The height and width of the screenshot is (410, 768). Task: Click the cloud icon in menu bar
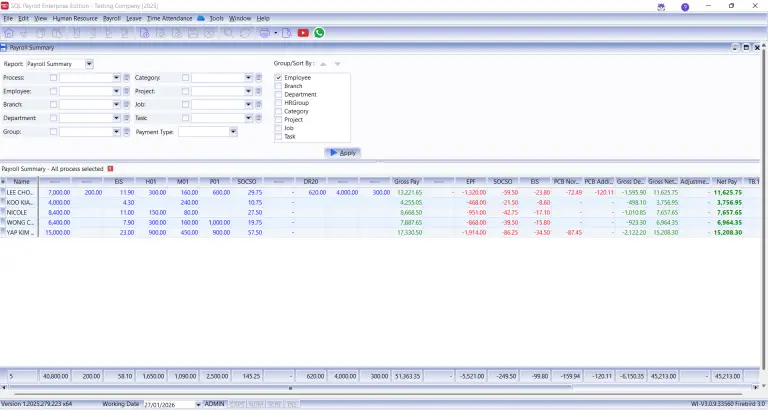201,18
